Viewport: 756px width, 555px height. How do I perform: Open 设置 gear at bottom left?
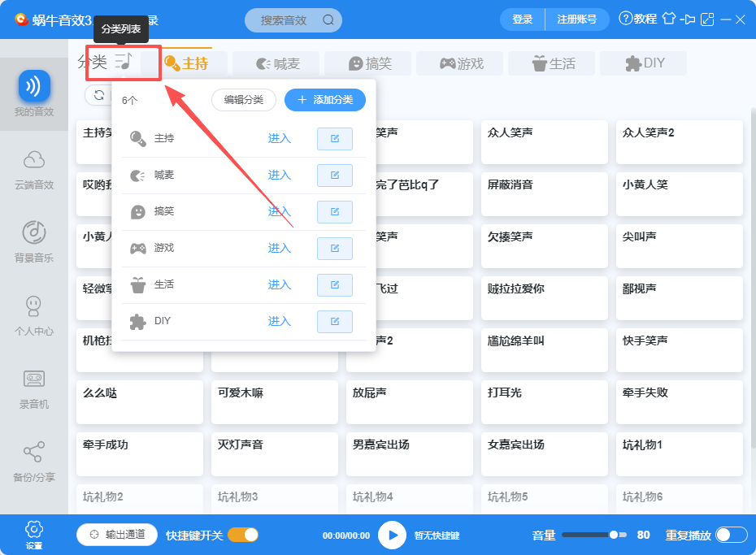click(34, 535)
